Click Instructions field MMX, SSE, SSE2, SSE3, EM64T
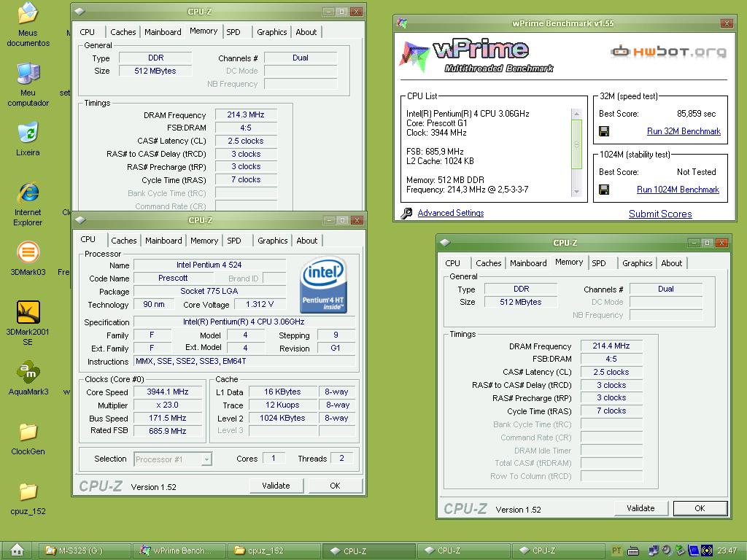 pyautogui.click(x=244, y=361)
